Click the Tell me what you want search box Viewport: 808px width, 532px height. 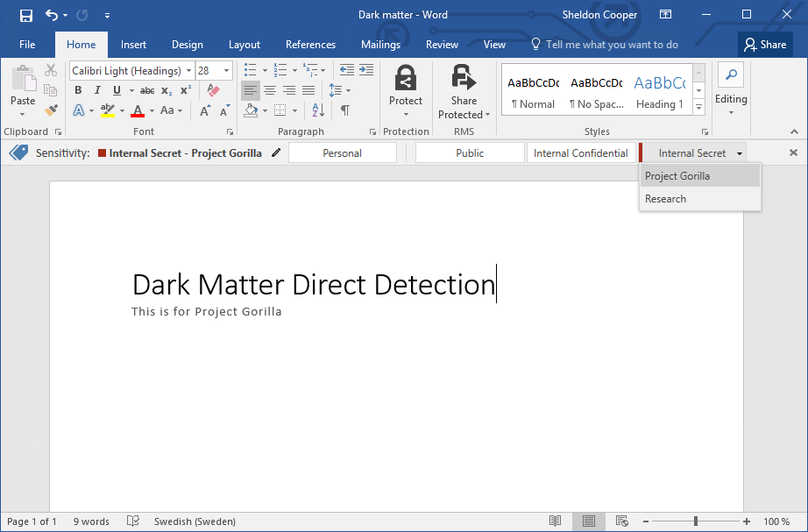tap(611, 45)
